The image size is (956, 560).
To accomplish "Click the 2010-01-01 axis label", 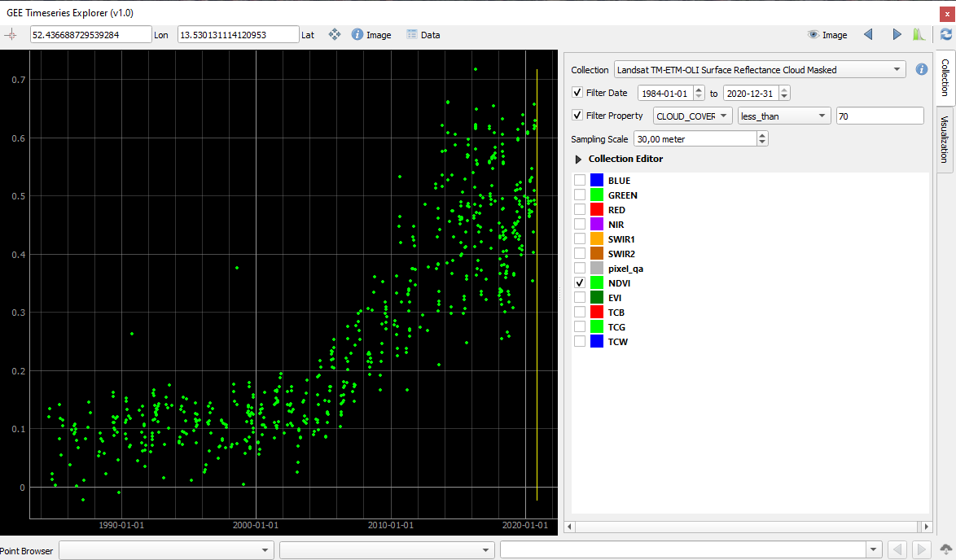I will 391,525.
